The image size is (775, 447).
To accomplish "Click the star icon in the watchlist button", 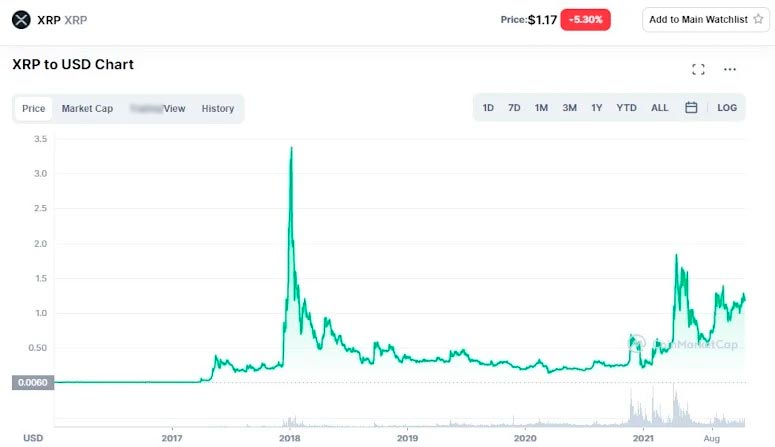I will 758,19.
